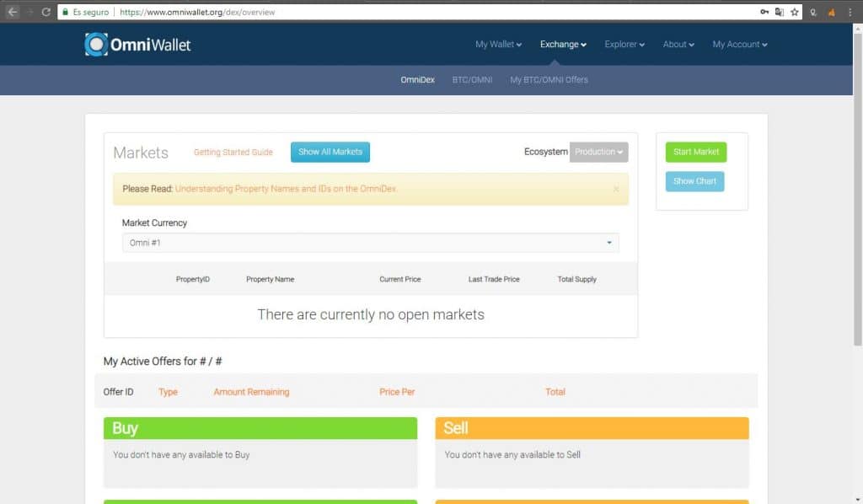Sort offers by Type column
863x504 pixels.
click(168, 392)
